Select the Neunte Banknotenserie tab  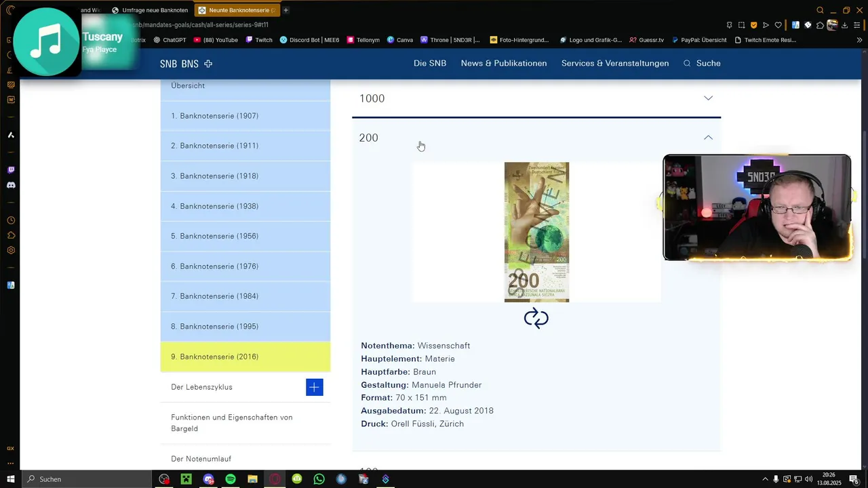click(x=237, y=10)
